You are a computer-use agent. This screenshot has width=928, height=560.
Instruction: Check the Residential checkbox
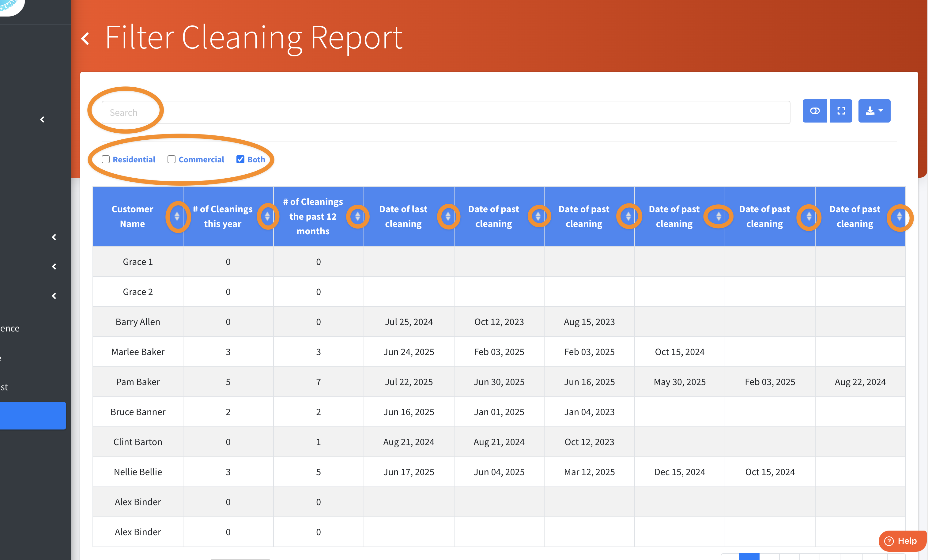click(106, 159)
